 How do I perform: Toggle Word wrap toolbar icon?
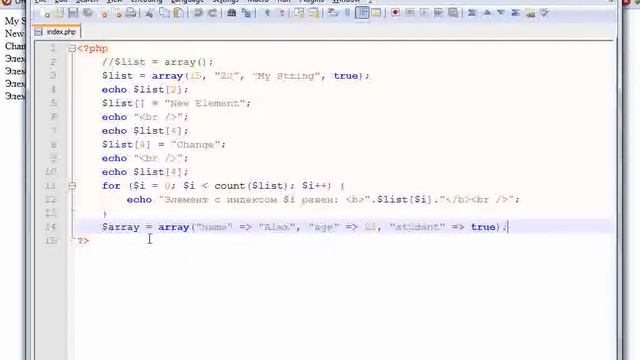[x=333, y=13]
